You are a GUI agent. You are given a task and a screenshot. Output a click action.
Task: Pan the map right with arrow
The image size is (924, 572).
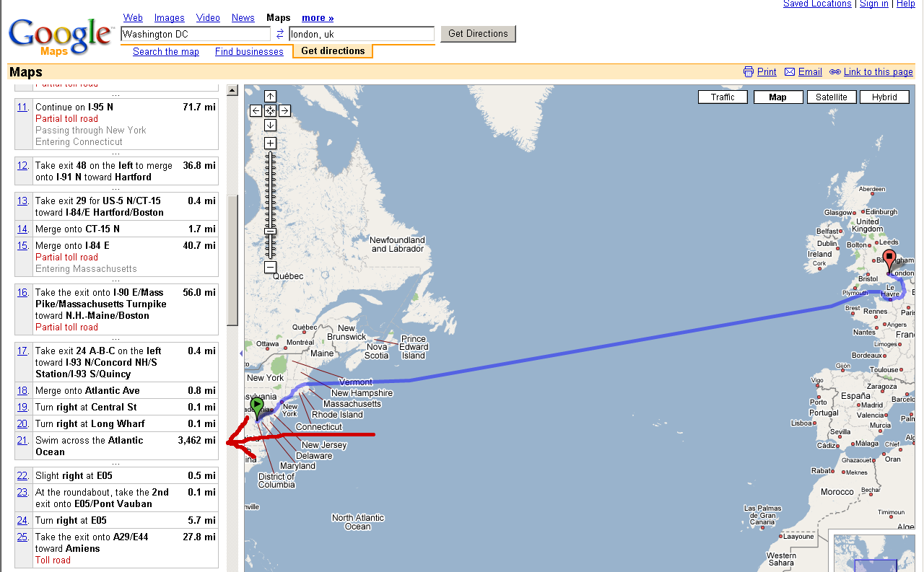[284, 110]
